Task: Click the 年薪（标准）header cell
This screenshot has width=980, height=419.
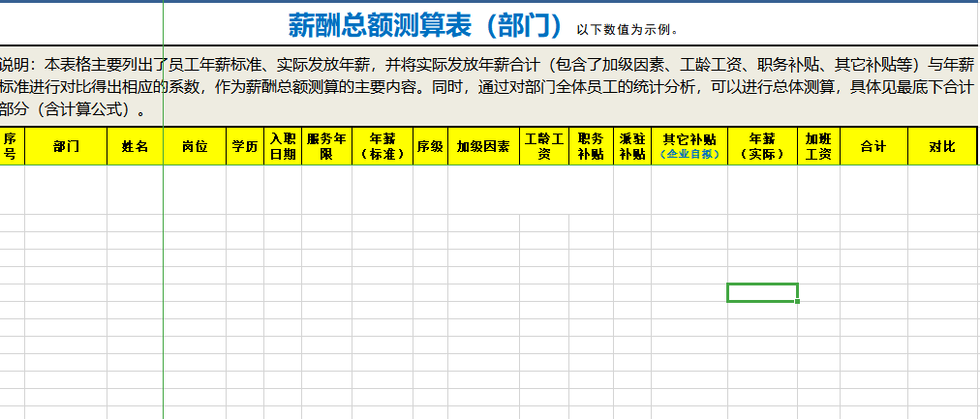Action: (x=383, y=146)
